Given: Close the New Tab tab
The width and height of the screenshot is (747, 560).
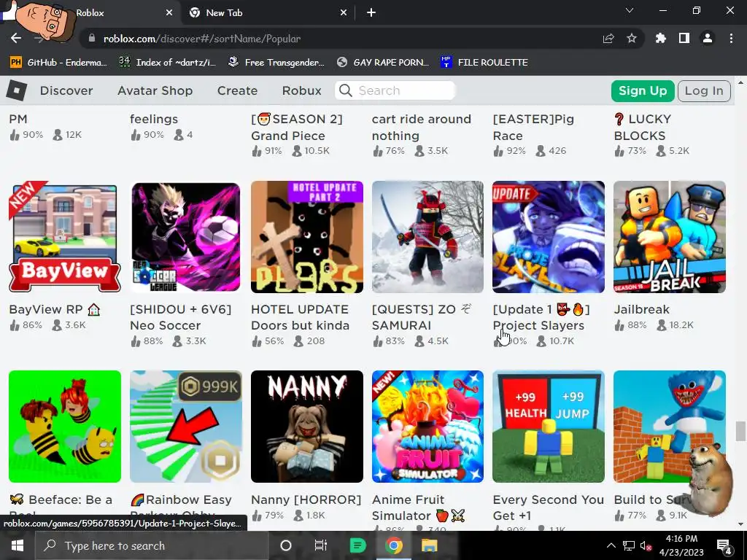Looking at the screenshot, I should [344, 13].
